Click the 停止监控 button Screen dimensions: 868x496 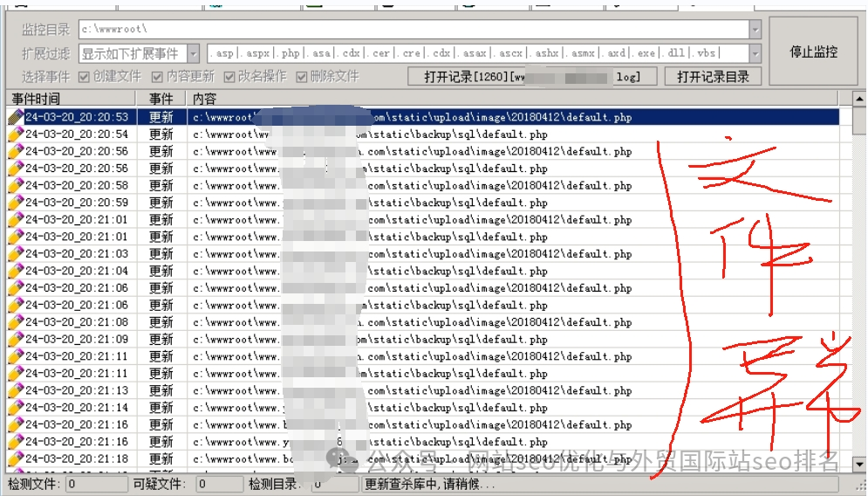tap(813, 52)
